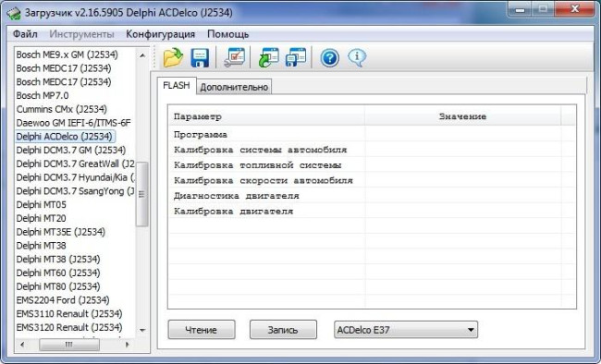The width and height of the screenshot is (601, 364).
Task: Click Диагностика двигателя row
Action: (x=372, y=196)
